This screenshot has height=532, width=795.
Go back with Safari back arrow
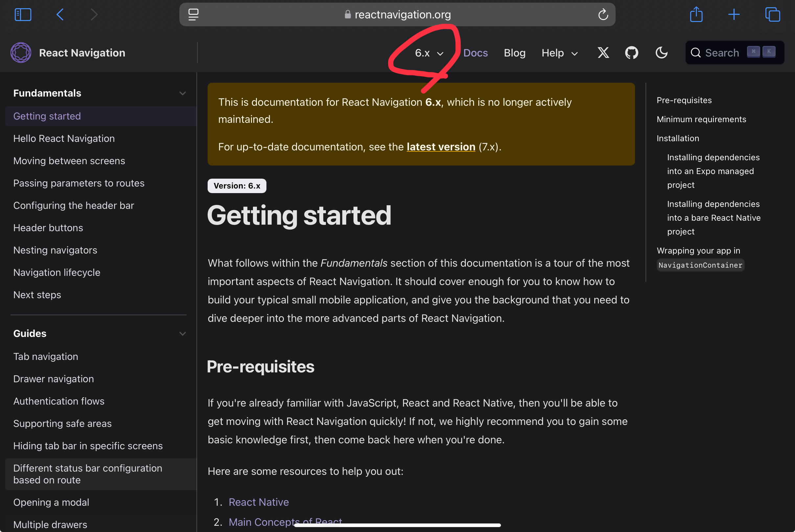pos(60,14)
